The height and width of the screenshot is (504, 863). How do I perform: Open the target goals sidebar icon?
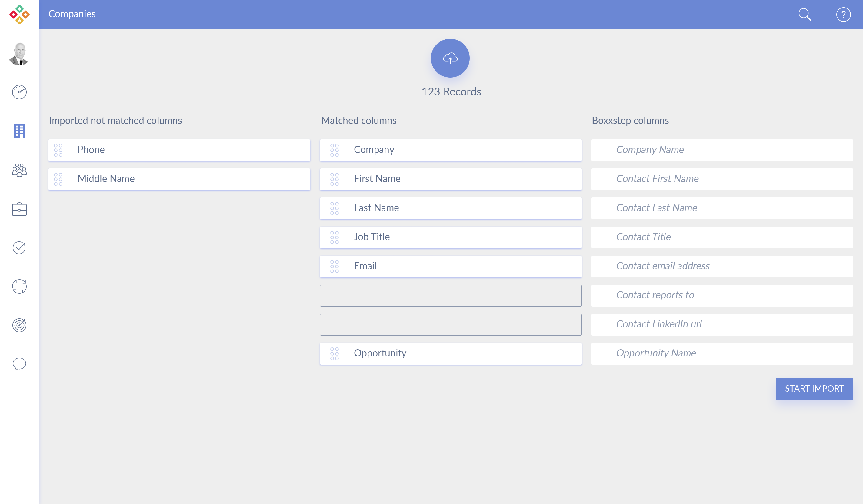pos(19,325)
